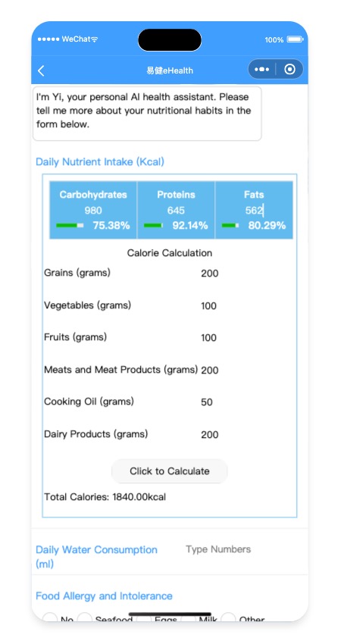The image size is (341, 644).
Task: Edit Meats and Meat Products grams value
Action: 210,370
